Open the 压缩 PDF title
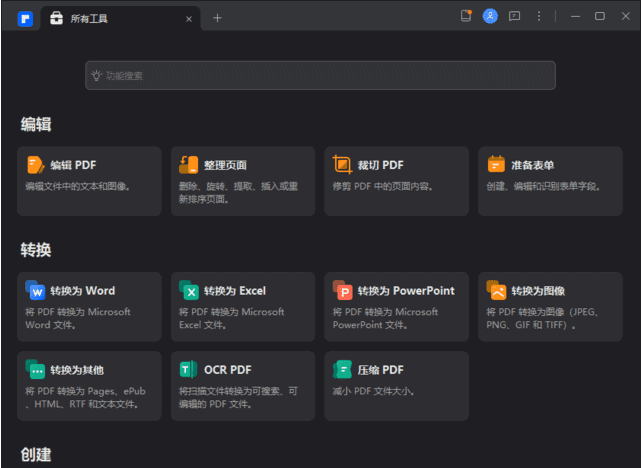Screen dimensions: 643x468 pos(381,370)
